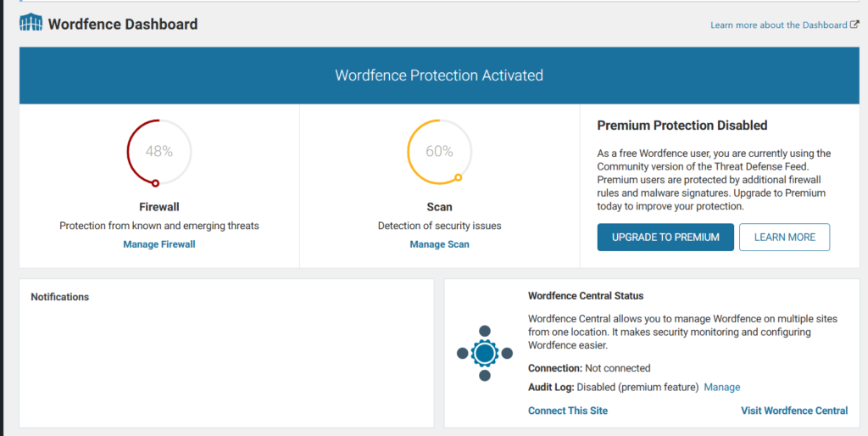Click the red Firewall 48% status circle
Screen dimensions: 868x436
pos(159,152)
